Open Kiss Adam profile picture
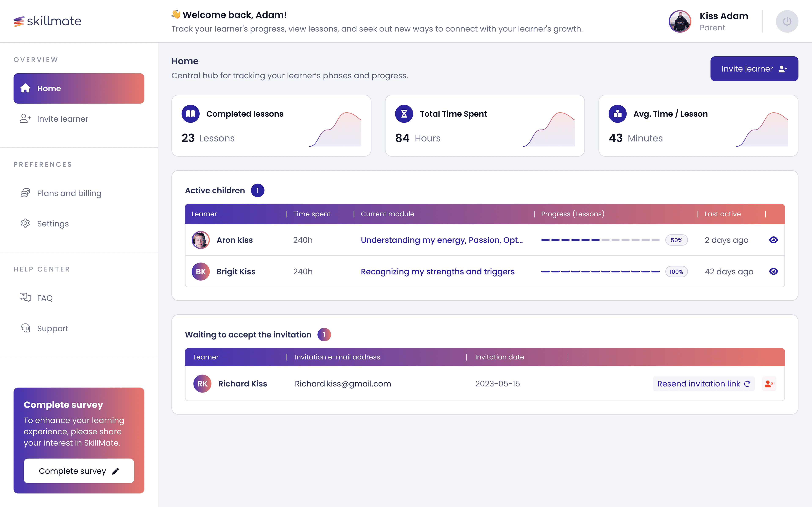 coord(680,22)
